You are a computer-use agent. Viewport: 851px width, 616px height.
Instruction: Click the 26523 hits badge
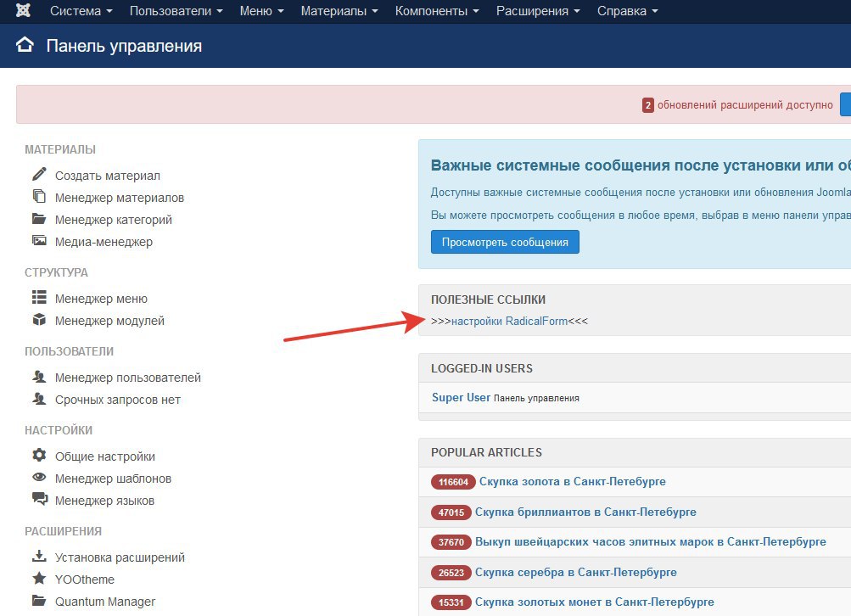click(451, 573)
